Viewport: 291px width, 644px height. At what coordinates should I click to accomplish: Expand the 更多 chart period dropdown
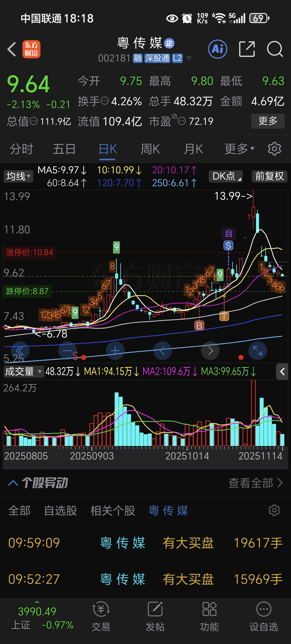click(x=239, y=149)
